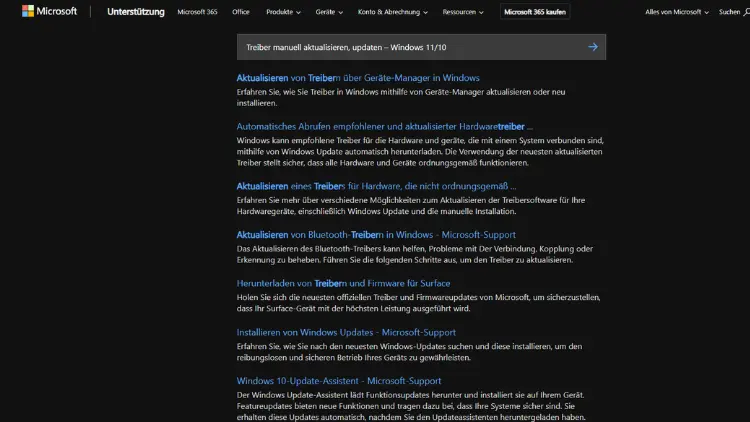The height and width of the screenshot is (422, 750).
Task: Click snippet 'Erfahren Sie, wie Sie nach den neuesten'
Action: click(x=409, y=352)
